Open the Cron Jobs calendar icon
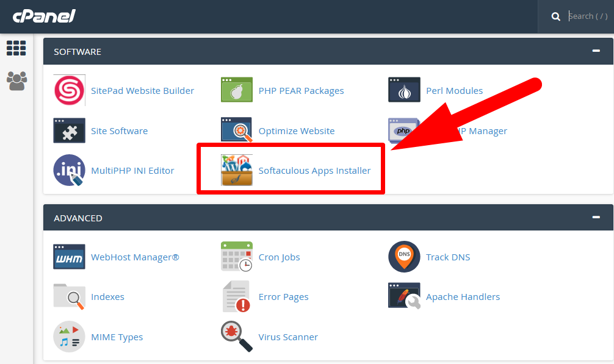The width and height of the screenshot is (614, 364). coord(237,257)
